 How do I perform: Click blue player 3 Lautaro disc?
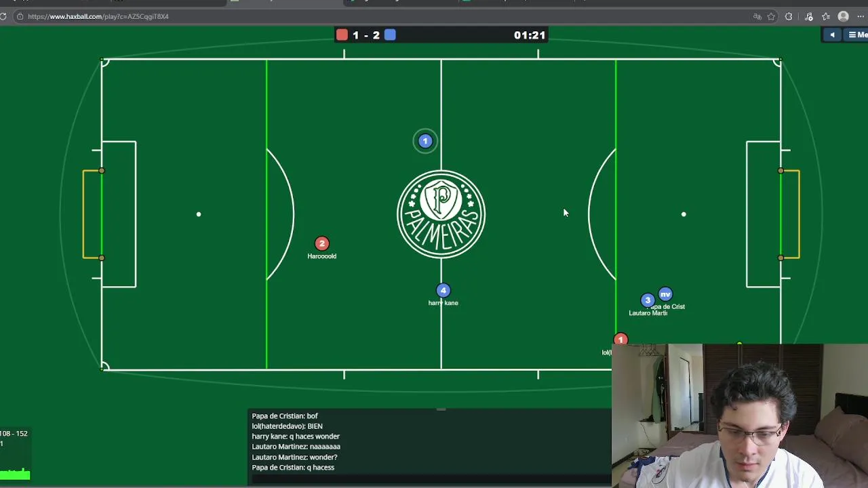click(648, 300)
